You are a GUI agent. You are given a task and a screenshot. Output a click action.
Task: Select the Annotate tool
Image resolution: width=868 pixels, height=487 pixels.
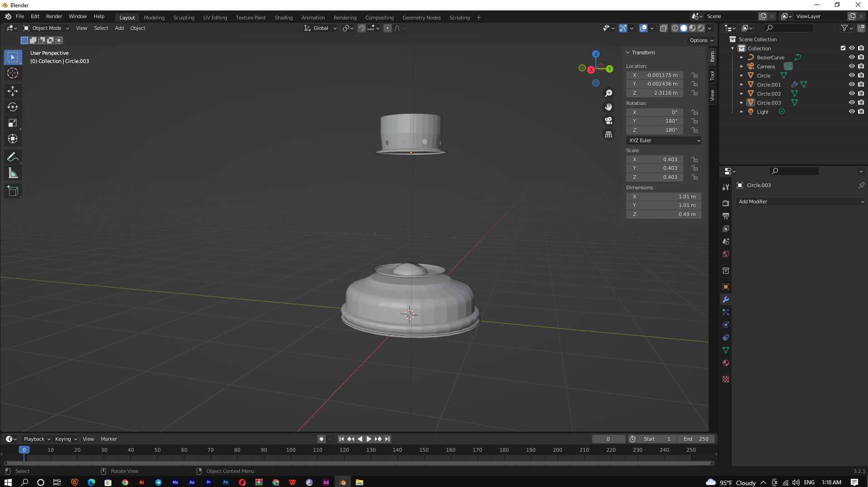(x=13, y=157)
